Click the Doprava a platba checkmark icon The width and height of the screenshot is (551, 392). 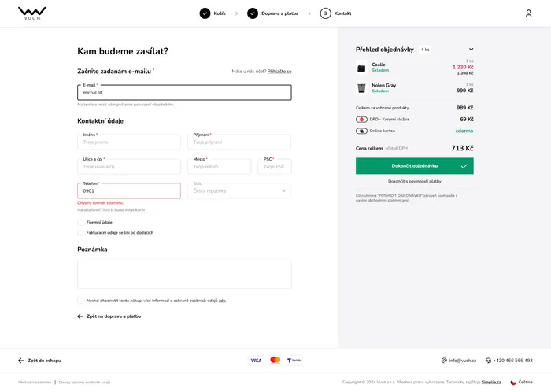coord(253,13)
